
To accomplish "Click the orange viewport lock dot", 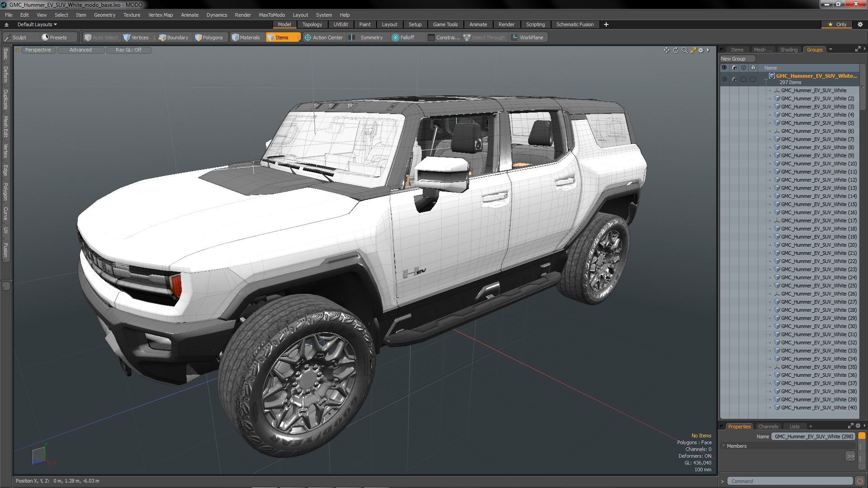I will [18, 50].
